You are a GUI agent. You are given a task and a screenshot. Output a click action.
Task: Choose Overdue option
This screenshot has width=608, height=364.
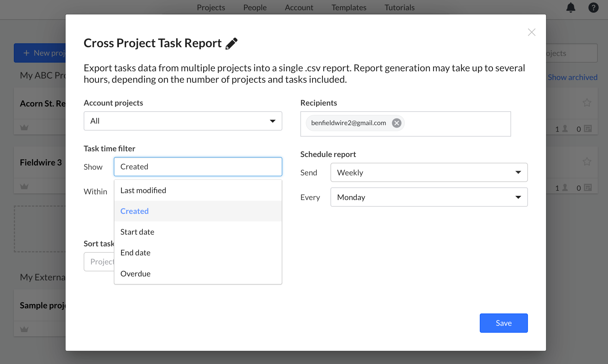click(198, 274)
